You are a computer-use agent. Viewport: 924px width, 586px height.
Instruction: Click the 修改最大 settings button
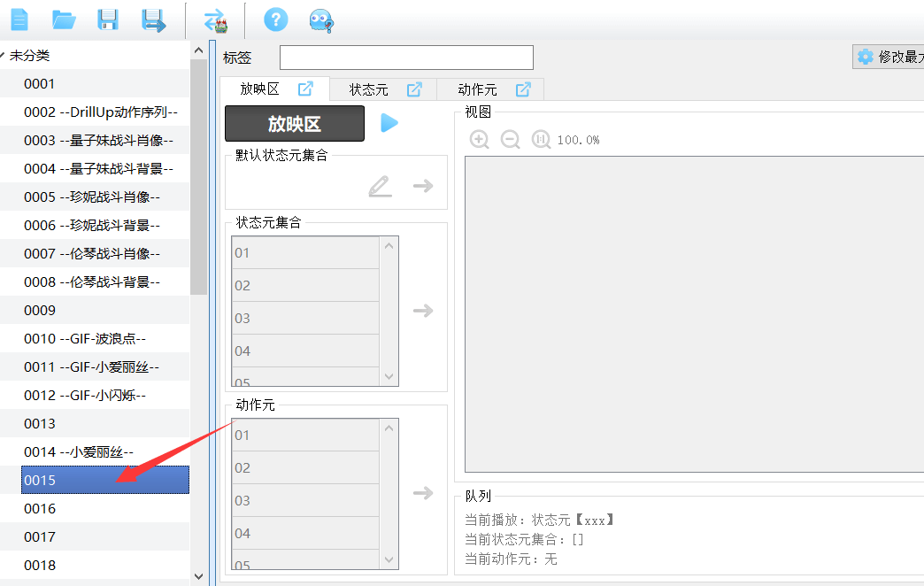coord(888,57)
